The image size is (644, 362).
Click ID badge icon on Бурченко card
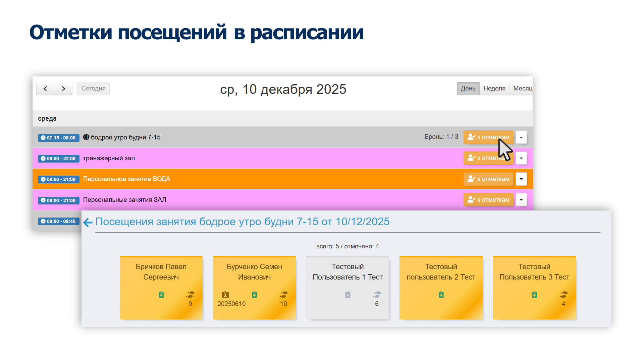225,295
